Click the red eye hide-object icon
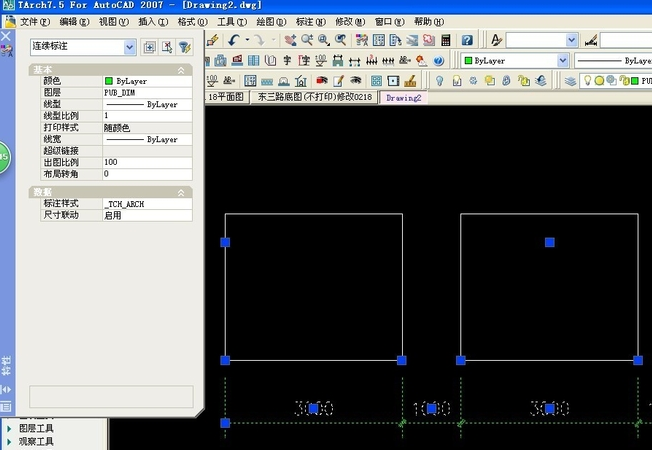652x450 pixels. [x=322, y=80]
